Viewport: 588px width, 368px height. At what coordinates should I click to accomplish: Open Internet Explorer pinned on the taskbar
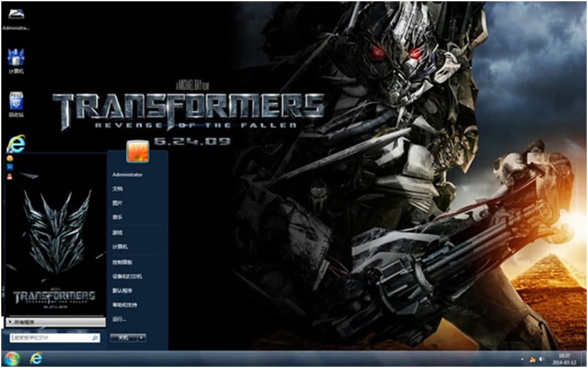(x=36, y=359)
